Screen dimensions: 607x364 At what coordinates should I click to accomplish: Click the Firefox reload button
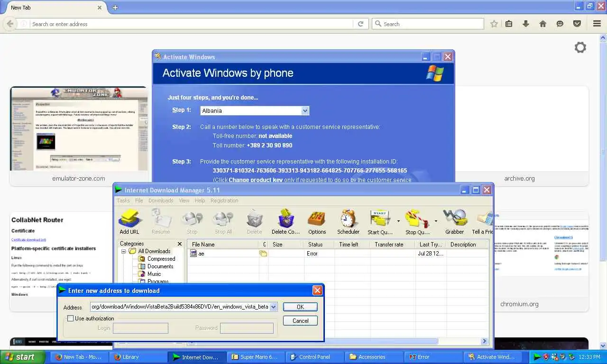tap(361, 24)
